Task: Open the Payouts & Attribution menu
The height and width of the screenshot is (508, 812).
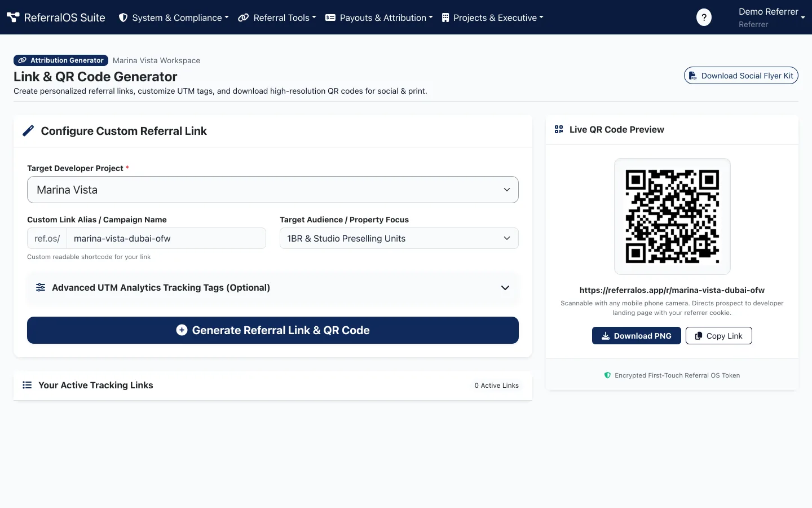Action: pyautogui.click(x=379, y=17)
